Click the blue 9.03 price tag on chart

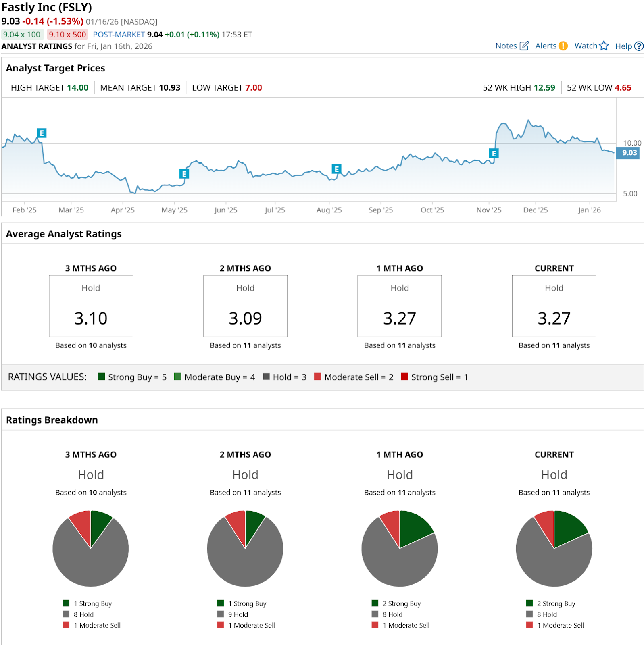click(x=628, y=153)
